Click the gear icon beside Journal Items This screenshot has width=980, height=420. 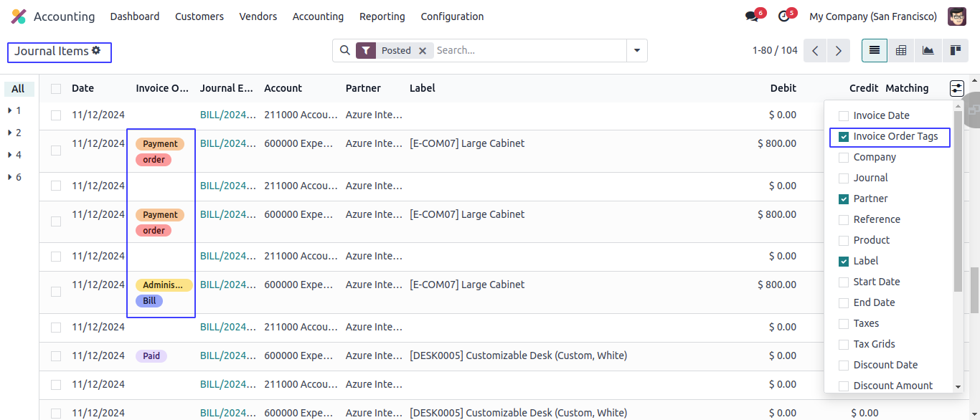96,51
